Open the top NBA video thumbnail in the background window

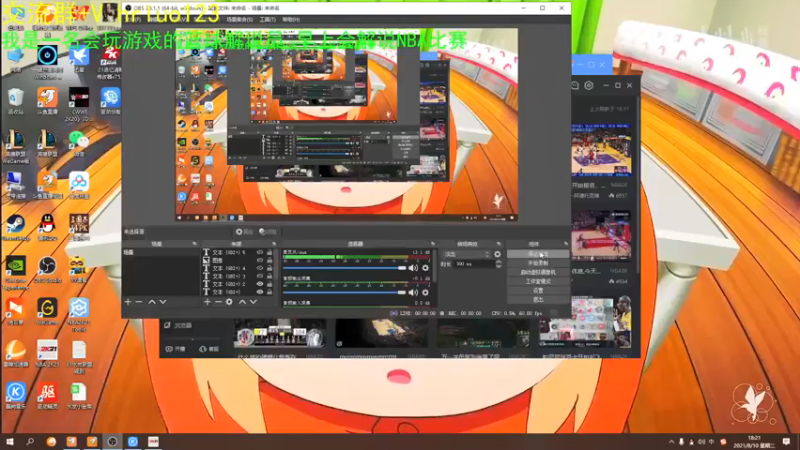coord(601,150)
